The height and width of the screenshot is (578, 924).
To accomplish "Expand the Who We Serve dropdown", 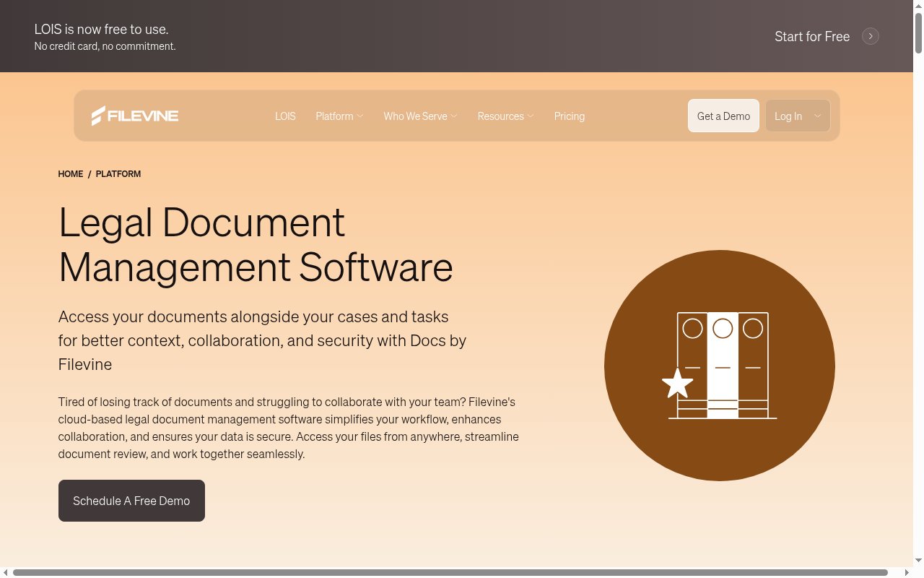I will [420, 116].
